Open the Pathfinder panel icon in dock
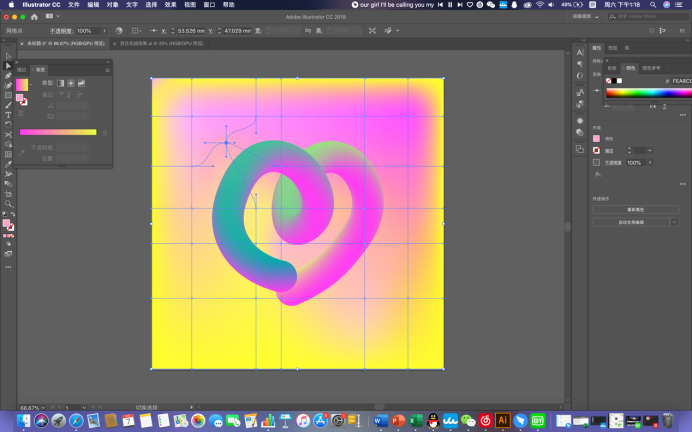The width and height of the screenshot is (692, 433). [x=580, y=149]
